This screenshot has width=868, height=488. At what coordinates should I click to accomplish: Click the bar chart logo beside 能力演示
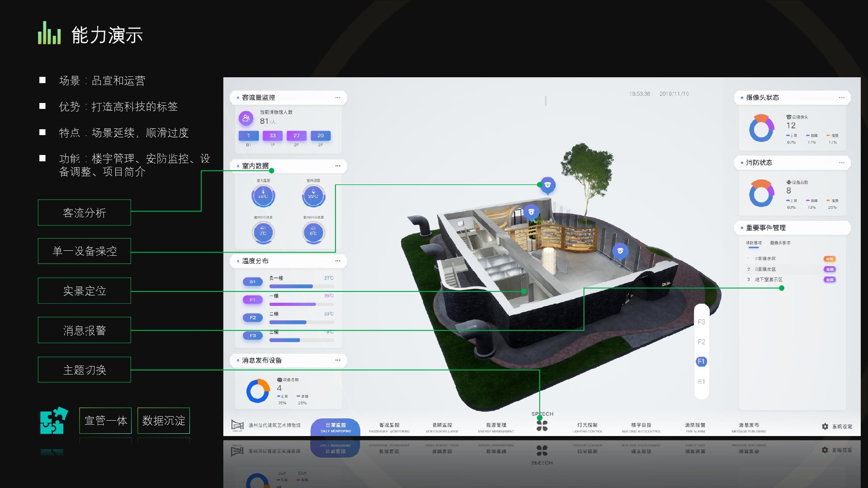tap(49, 33)
